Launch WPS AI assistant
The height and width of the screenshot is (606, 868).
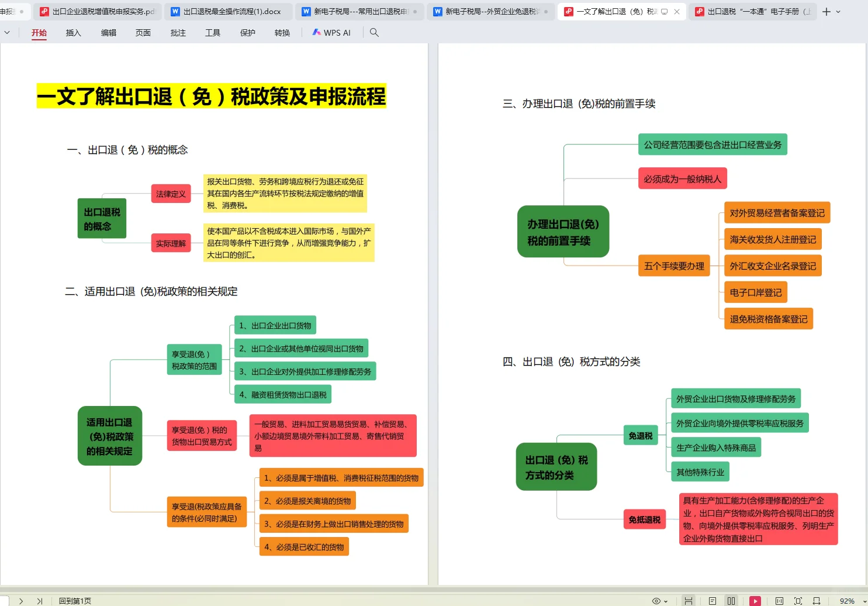(331, 33)
